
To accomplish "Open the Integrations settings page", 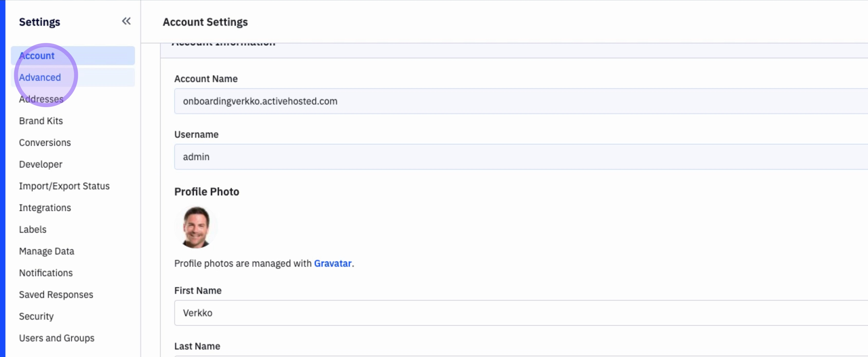I will tap(45, 208).
